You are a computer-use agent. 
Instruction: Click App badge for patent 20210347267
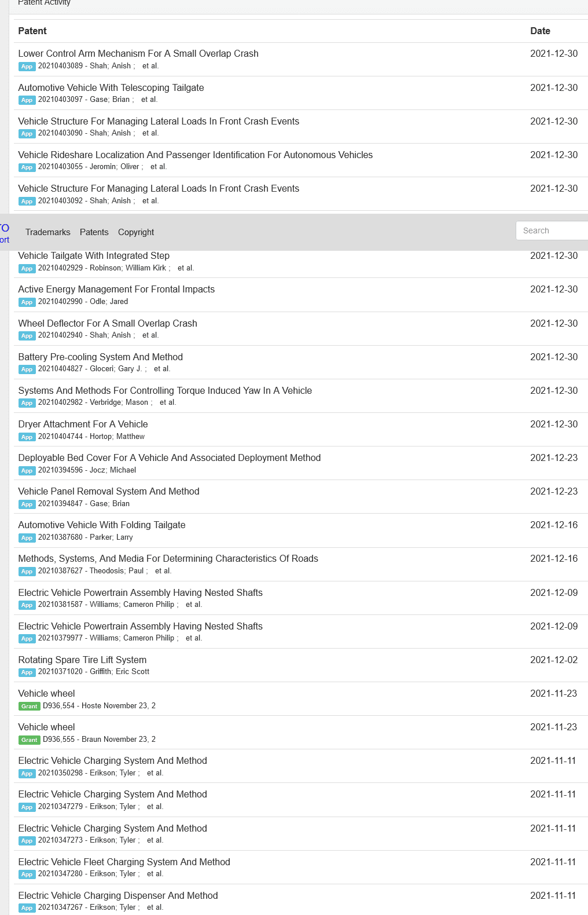point(27,908)
